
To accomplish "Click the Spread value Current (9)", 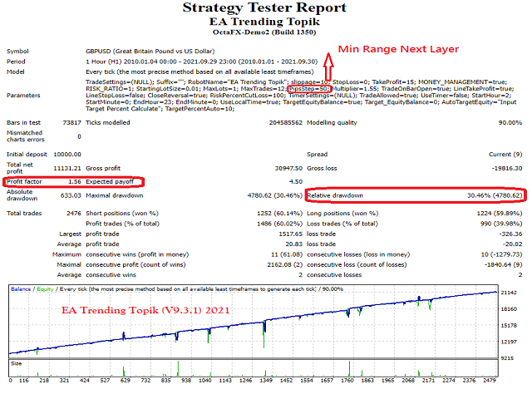I will click(505, 155).
